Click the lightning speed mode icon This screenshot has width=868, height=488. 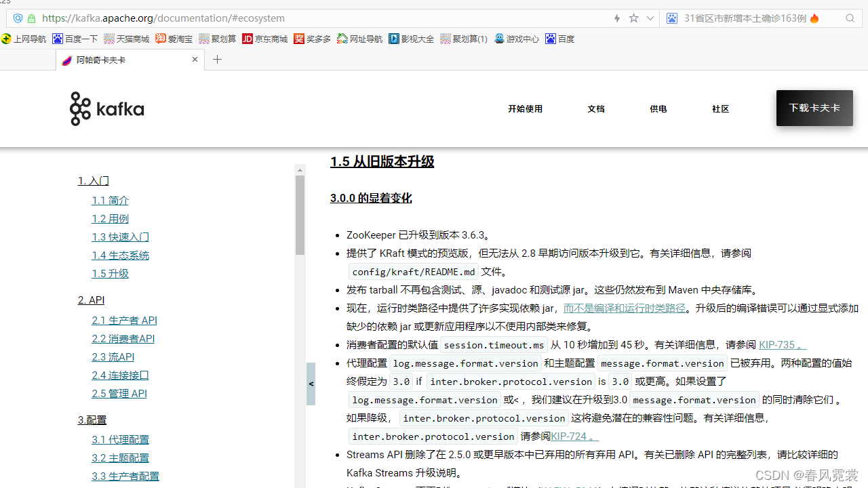click(x=617, y=18)
